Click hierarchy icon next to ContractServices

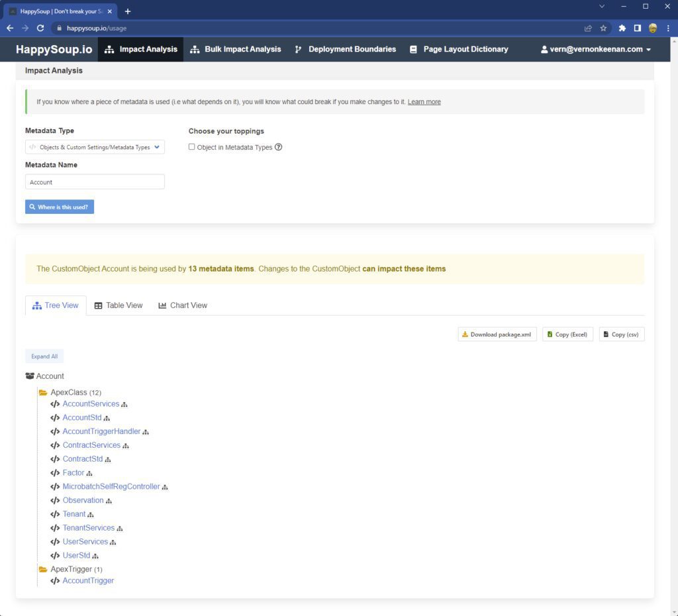[x=126, y=446]
